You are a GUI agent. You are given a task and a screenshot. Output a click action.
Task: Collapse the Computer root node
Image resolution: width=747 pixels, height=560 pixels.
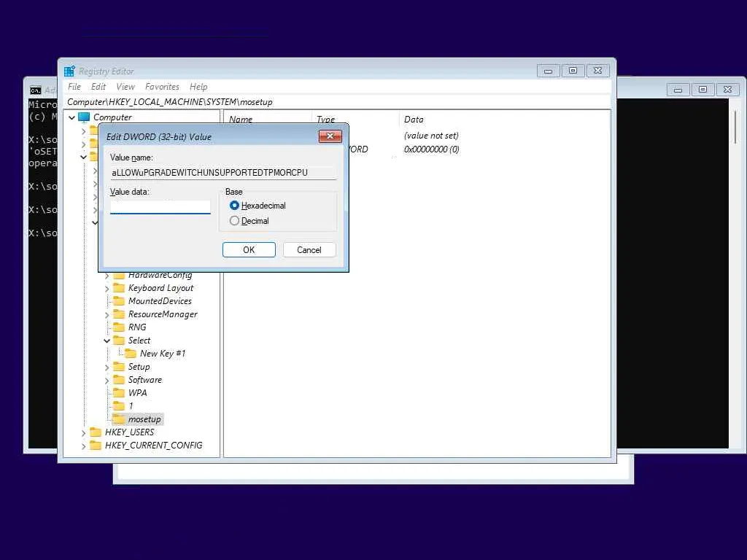click(x=72, y=117)
